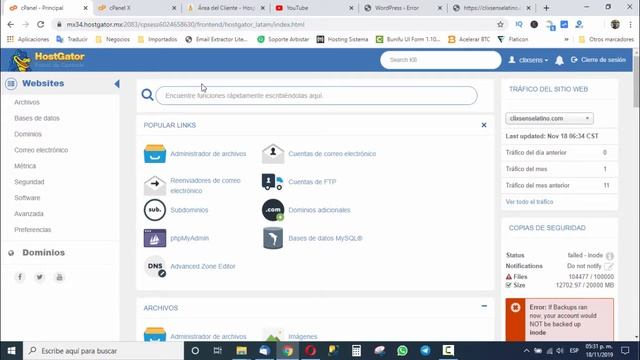Open the Ver todo el tráfico link
The image size is (640, 360).
click(x=529, y=202)
